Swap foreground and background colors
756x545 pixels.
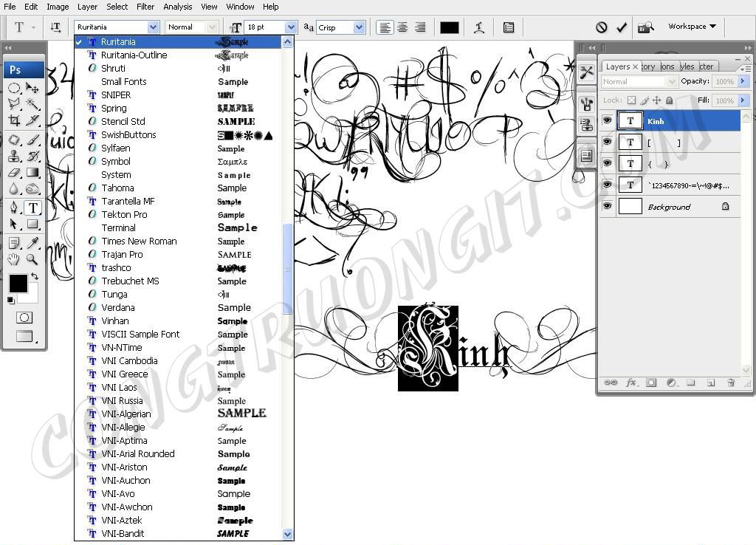click(35, 276)
